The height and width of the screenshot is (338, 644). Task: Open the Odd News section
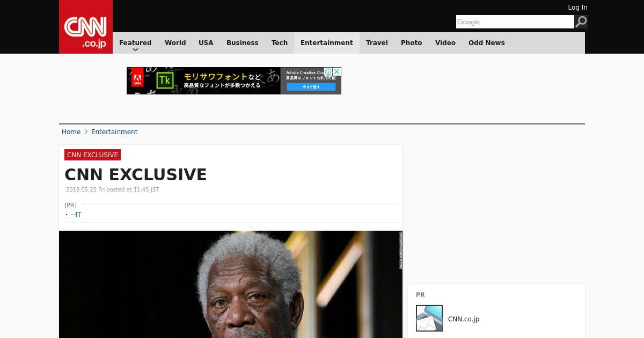(487, 43)
